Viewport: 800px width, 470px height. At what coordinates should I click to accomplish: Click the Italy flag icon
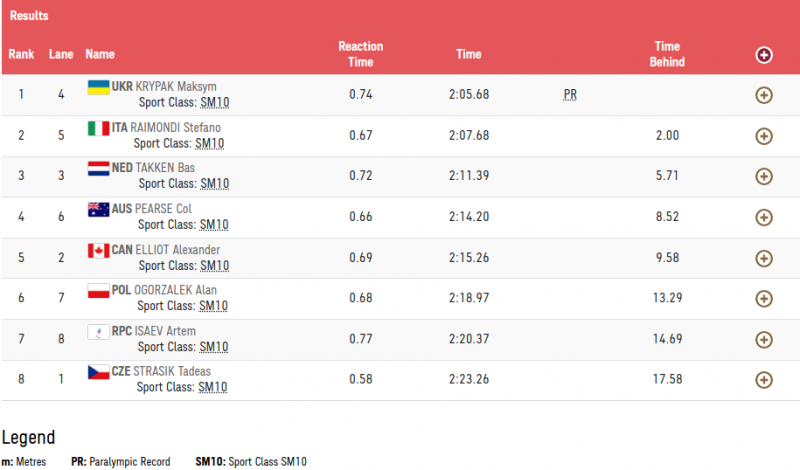pos(98,128)
